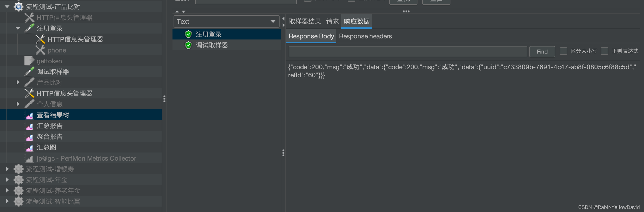The height and width of the screenshot is (212, 644).
Task: Switch to the 请求 tab
Action: (333, 21)
